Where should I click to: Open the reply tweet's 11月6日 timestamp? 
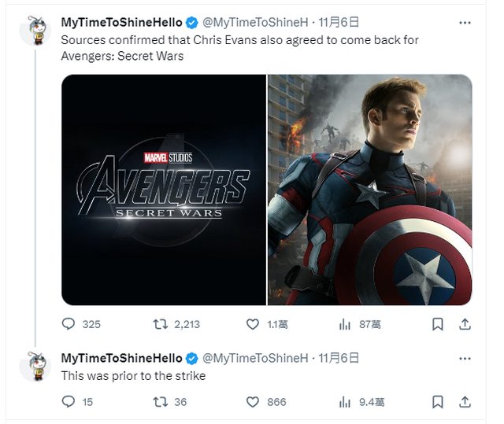coord(339,358)
